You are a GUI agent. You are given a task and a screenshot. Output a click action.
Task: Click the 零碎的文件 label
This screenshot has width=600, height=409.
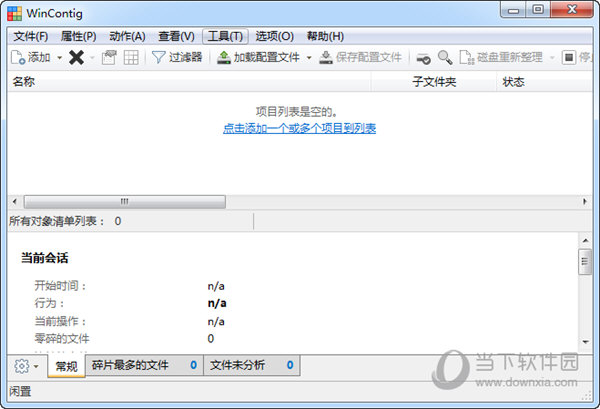62,339
